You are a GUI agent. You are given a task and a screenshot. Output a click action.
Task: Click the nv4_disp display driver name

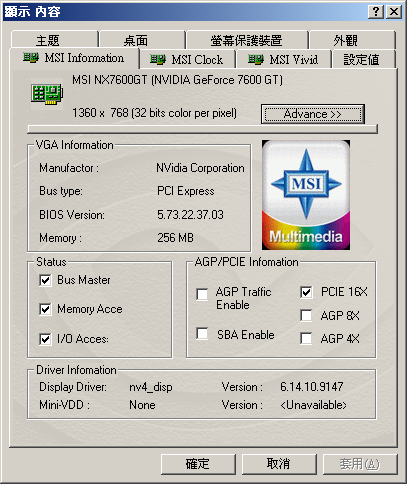point(151,387)
